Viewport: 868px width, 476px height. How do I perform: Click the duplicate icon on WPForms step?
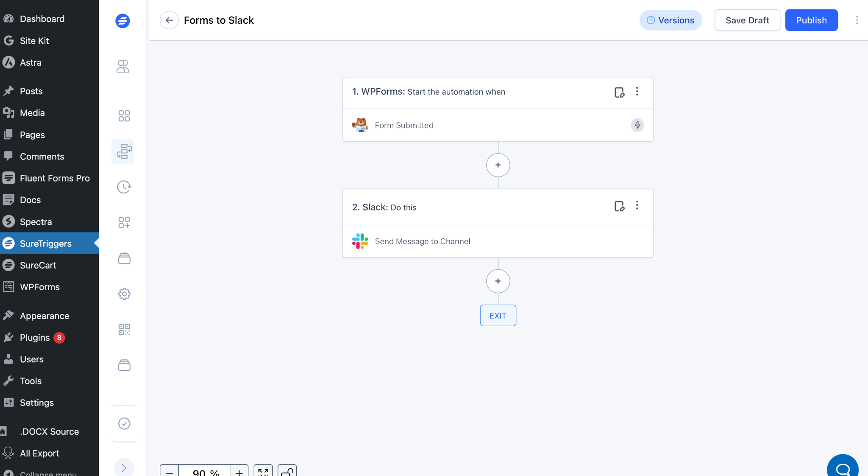point(619,92)
